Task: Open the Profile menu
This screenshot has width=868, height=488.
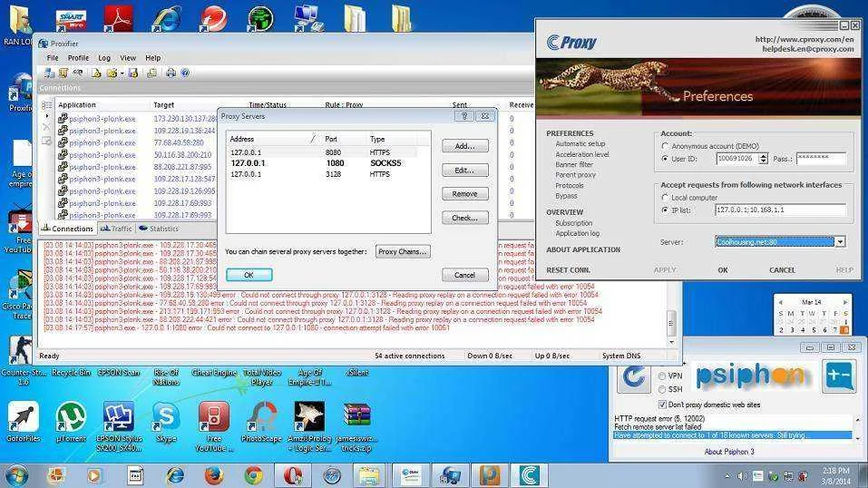Action: 78,58
